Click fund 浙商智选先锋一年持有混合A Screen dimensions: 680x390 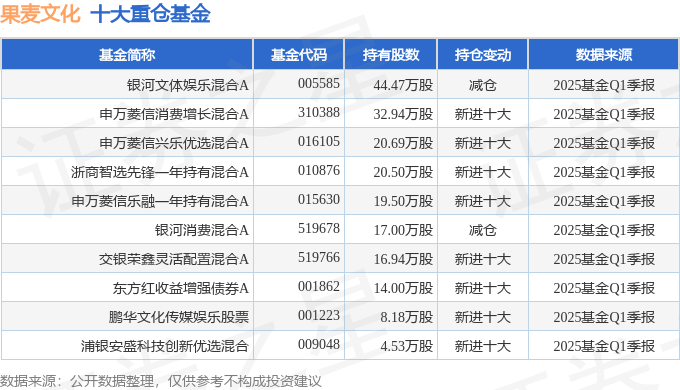click(x=160, y=172)
